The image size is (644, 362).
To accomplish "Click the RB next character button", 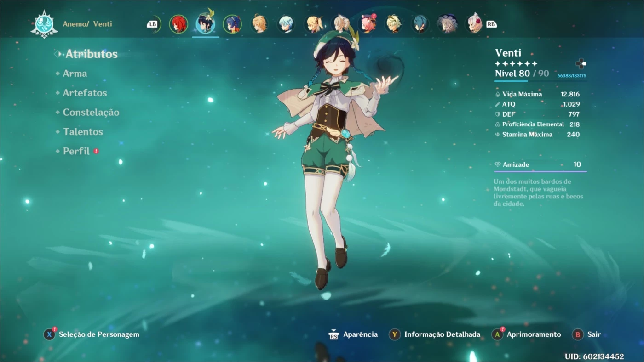I will pyautogui.click(x=491, y=24).
